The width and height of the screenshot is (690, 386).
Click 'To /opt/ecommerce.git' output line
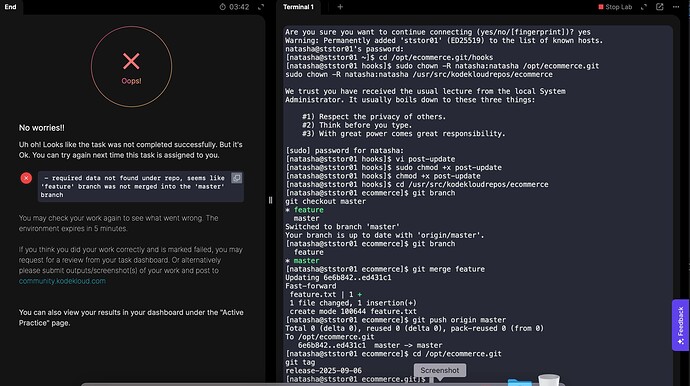click(x=330, y=337)
